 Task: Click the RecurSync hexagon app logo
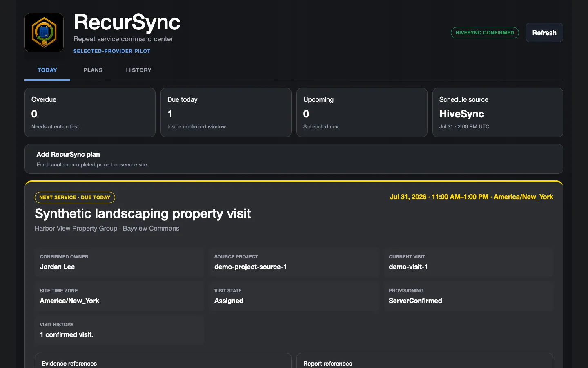coord(44,33)
